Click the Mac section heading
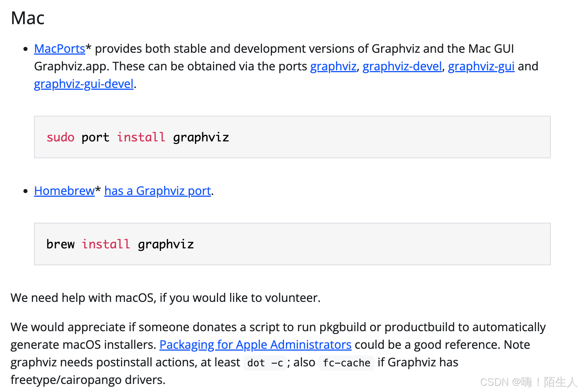 (28, 18)
